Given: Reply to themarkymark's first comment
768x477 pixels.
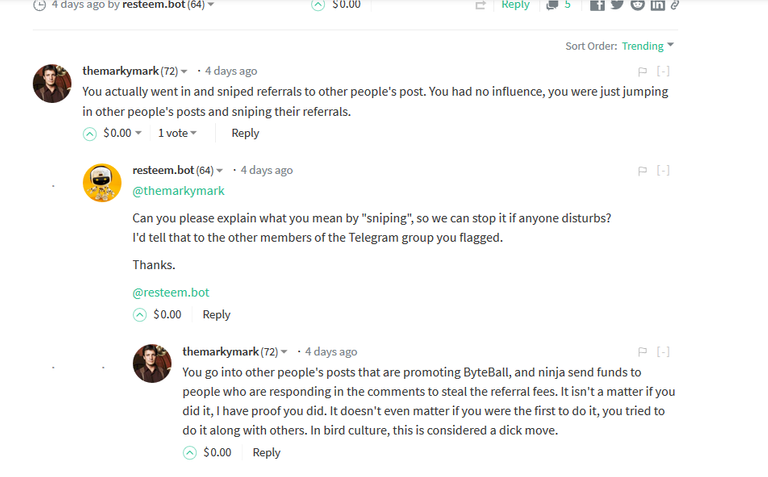Looking at the screenshot, I should click(245, 133).
